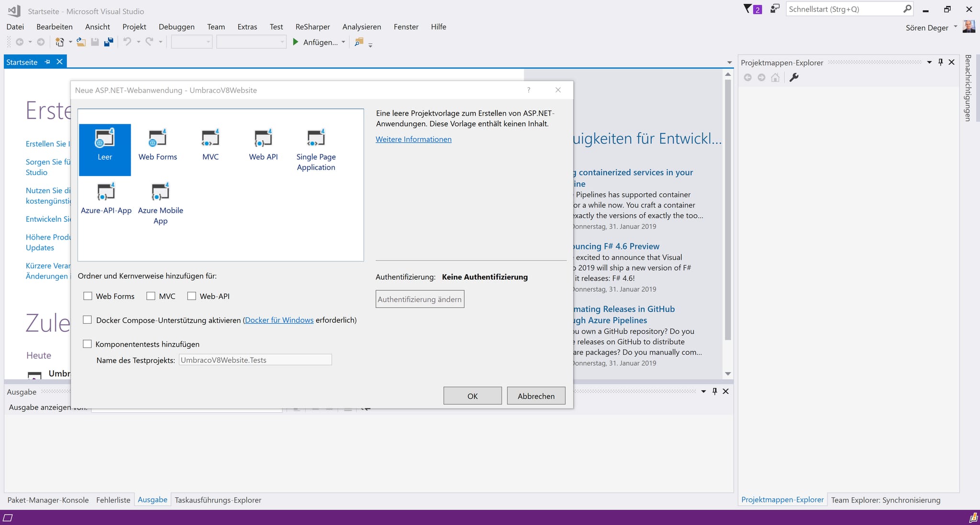Enable the Web-API checkbox

[191, 296]
